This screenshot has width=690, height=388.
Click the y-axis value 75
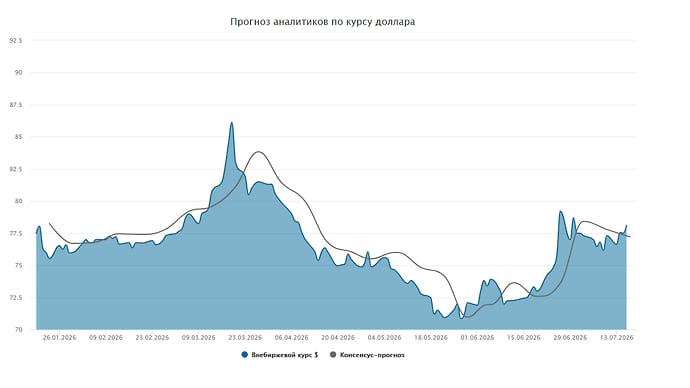pos(19,265)
